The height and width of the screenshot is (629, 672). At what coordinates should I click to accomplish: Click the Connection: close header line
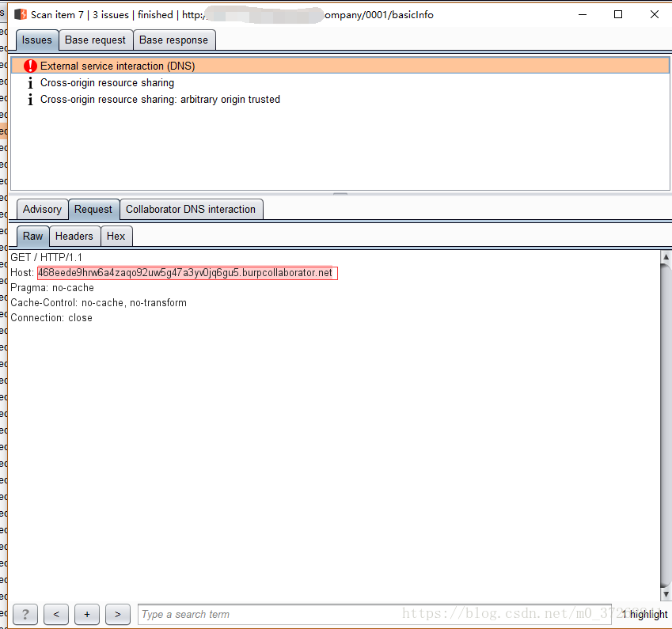(x=51, y=317)
